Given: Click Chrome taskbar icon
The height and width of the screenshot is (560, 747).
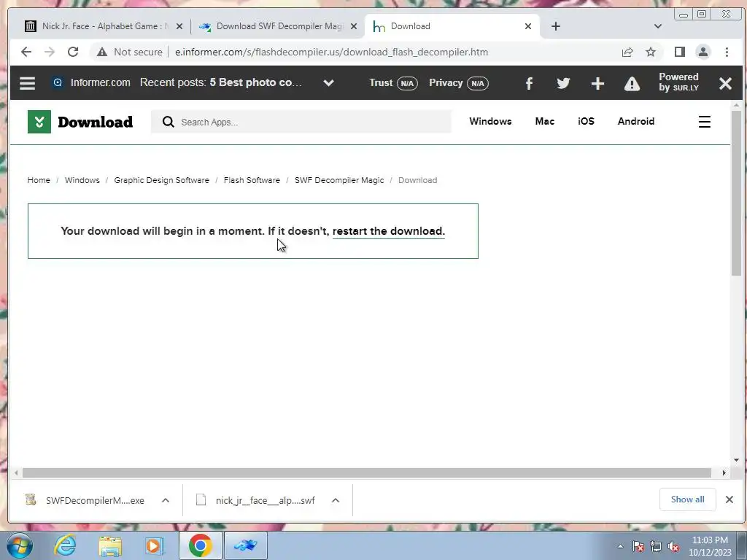Looking at the screenshot, I should click(200, 545).
